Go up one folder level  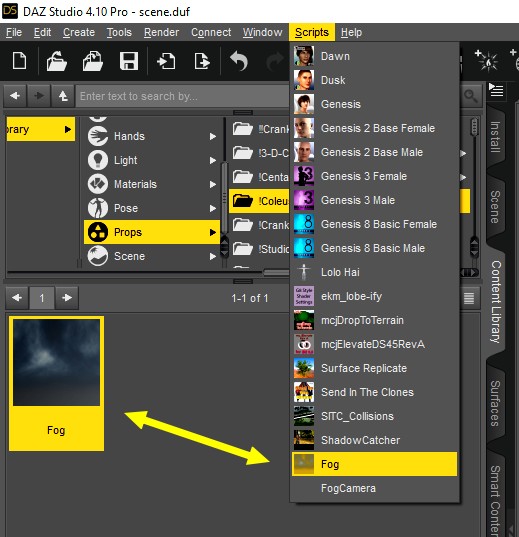[63, 96]
